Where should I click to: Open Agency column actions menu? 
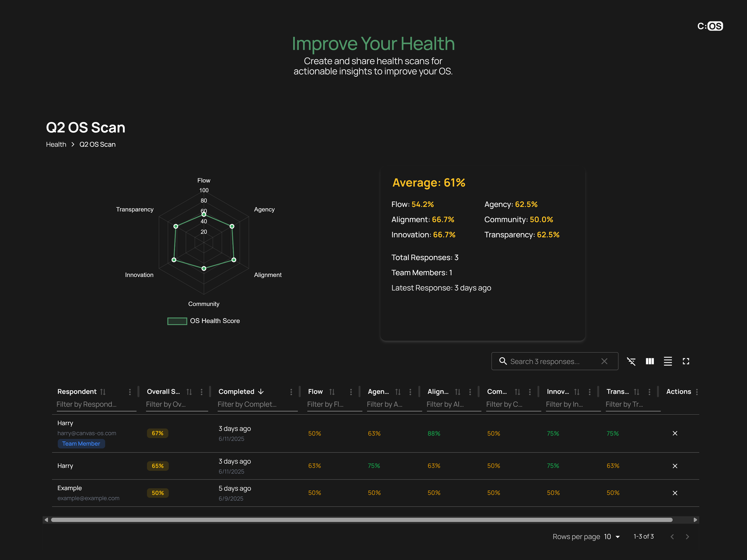click(x=410, y=392)
